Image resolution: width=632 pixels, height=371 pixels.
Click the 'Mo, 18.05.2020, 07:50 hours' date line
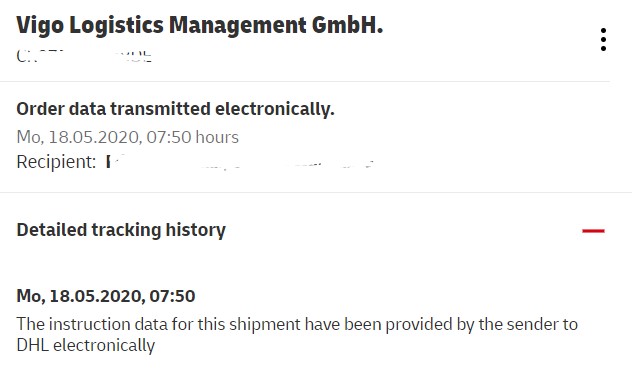127,137
